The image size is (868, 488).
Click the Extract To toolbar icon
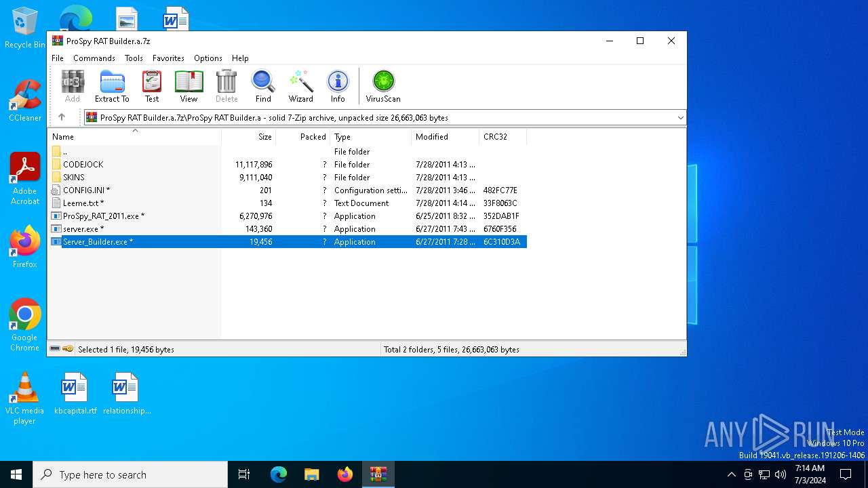[112, 86]
